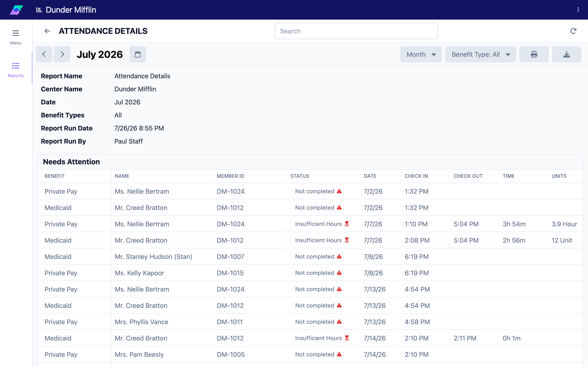Print the attendance report
The height and width of the screenshot is (367, 588).
click(534, 54)
